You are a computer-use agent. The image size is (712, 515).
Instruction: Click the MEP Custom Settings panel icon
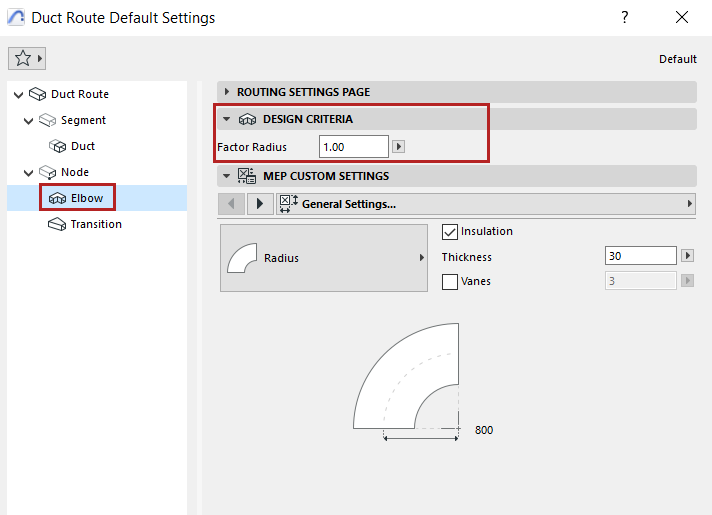click(247, 176)
